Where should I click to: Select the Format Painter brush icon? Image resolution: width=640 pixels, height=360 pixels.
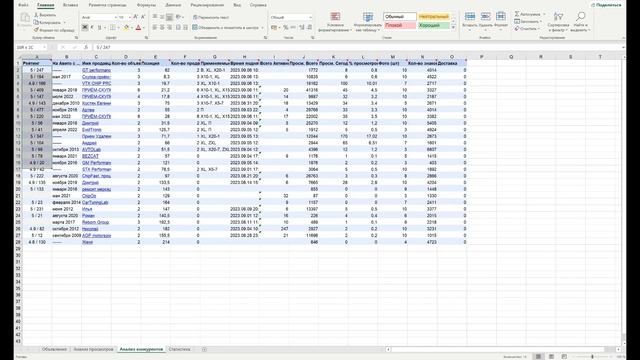coord(36,30)
